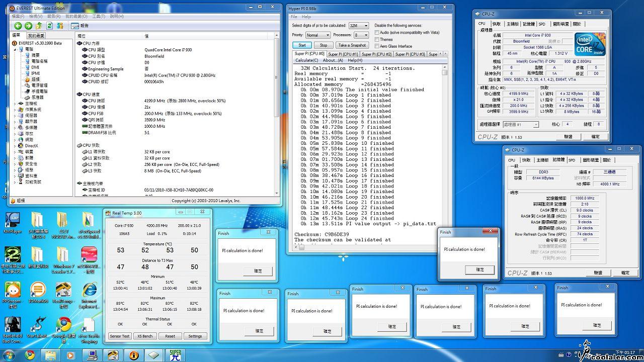Open cFos Traffic Shaping desktop shortcut
Viewport: 644px width, 362px height.
(x=90, y=329)
